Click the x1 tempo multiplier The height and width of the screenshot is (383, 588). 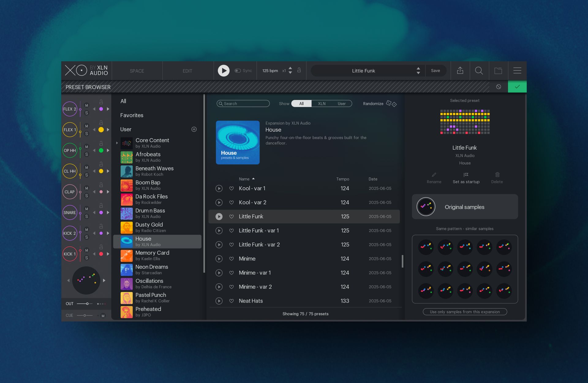(284, 71)
